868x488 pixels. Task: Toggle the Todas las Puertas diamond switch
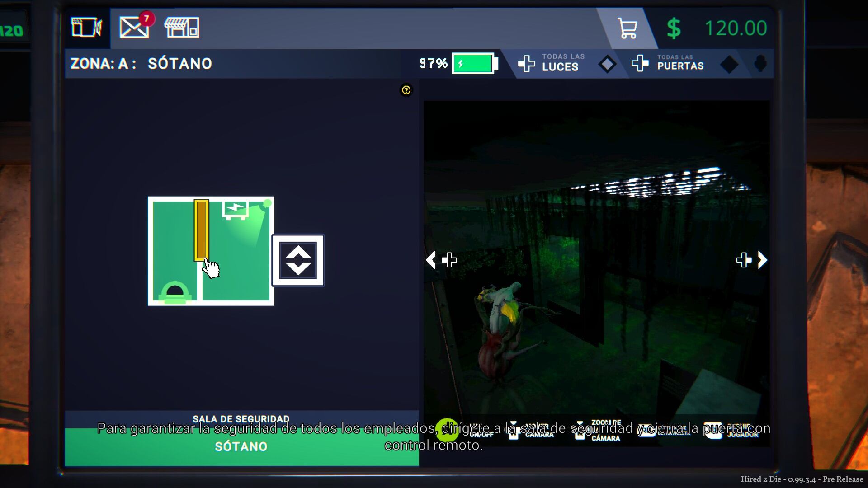[728, 64]
